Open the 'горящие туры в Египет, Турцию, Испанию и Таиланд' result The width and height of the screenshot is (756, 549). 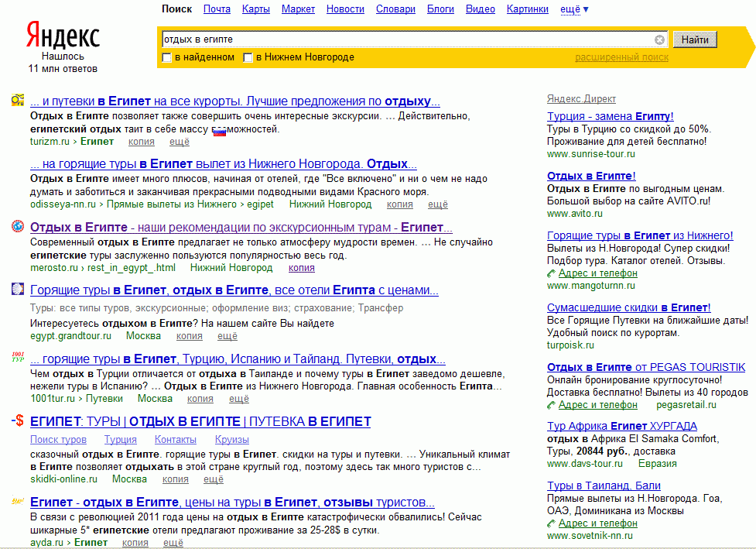click(238, 359)
